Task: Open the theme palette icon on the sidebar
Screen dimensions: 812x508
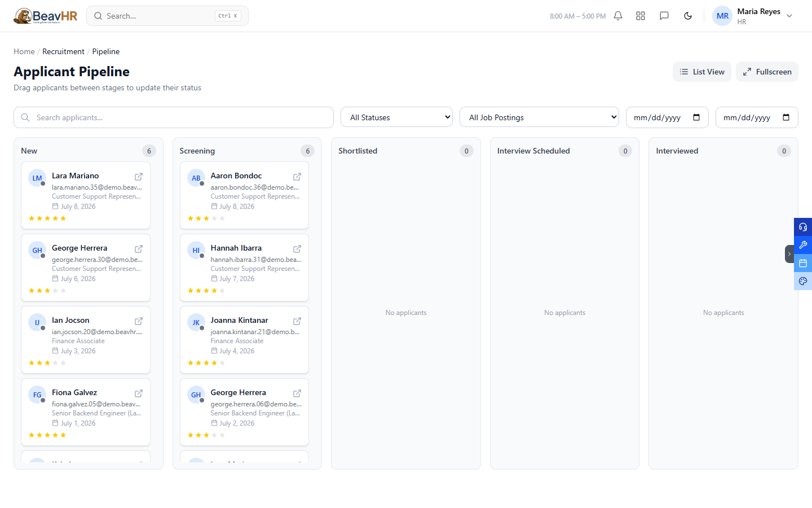Action: pyautogui.click(x=803, y=281)
